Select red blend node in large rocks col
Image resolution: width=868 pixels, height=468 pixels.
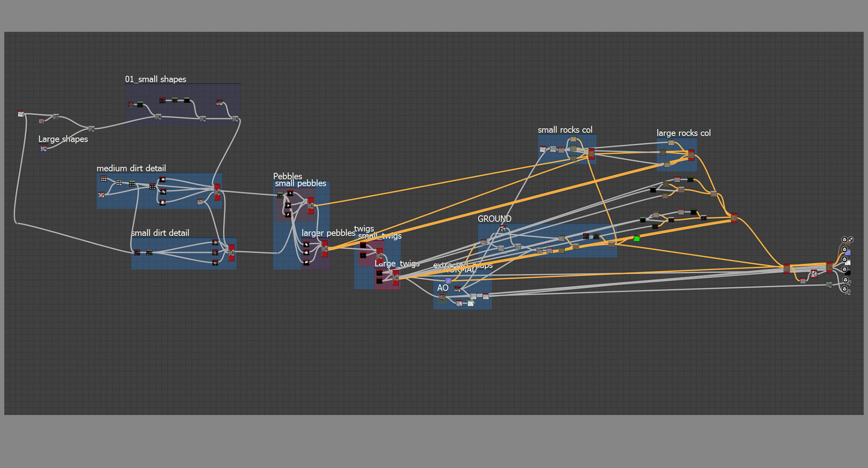pos(691,155)
